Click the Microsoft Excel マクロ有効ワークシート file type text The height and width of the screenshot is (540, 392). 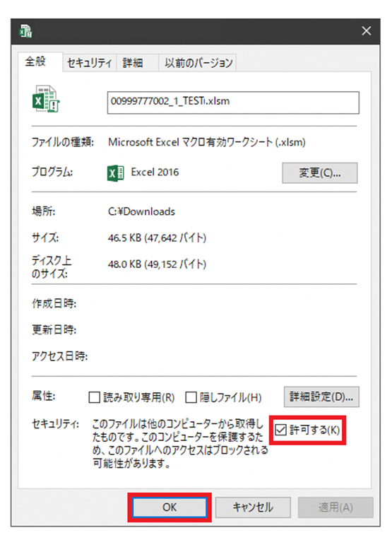click(207, 142)
